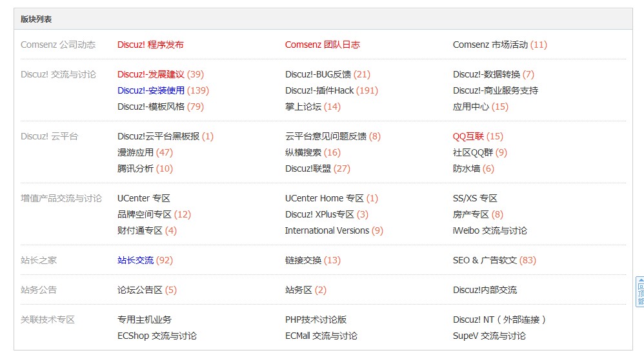Viewport: 644px width, 355px height.
Task: Open Discuz!-模板风格 board
Action: pos(151,107)
